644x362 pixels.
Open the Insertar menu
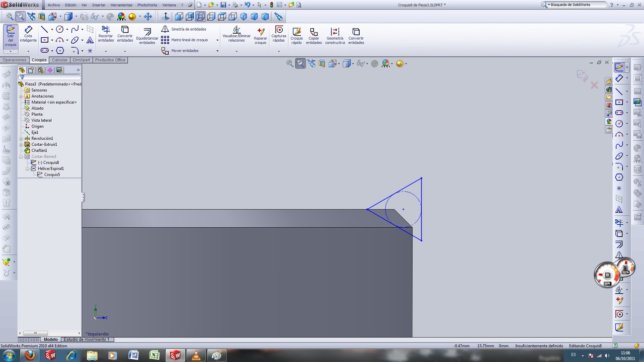point(99,5)
